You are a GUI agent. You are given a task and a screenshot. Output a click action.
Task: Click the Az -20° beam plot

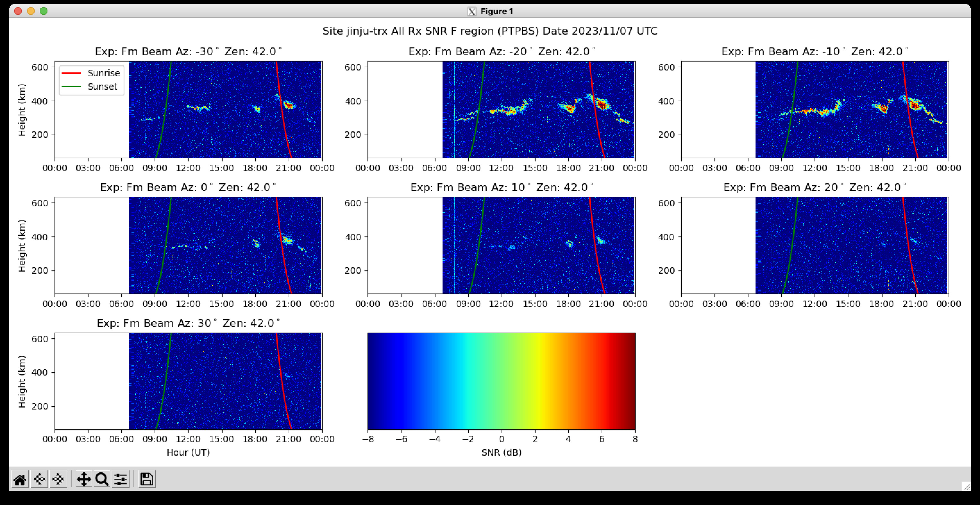(x=502, y=110)
